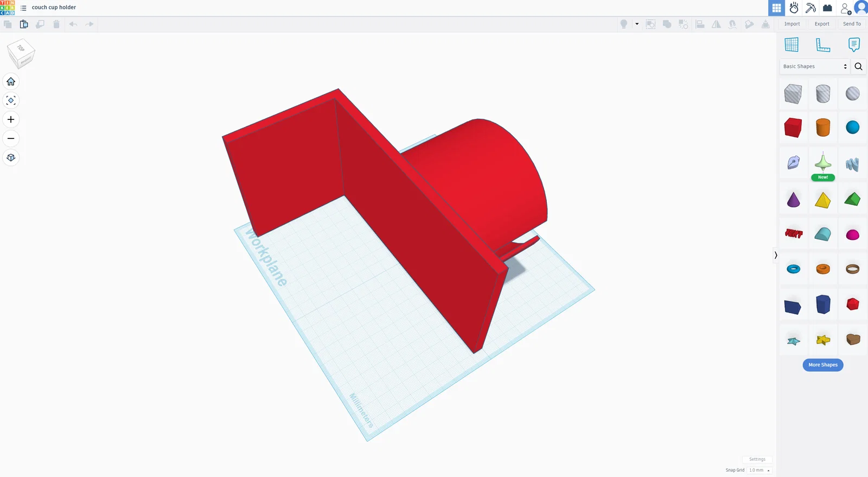Collapse the shapes panel with the chevron

tap(776, 255)
